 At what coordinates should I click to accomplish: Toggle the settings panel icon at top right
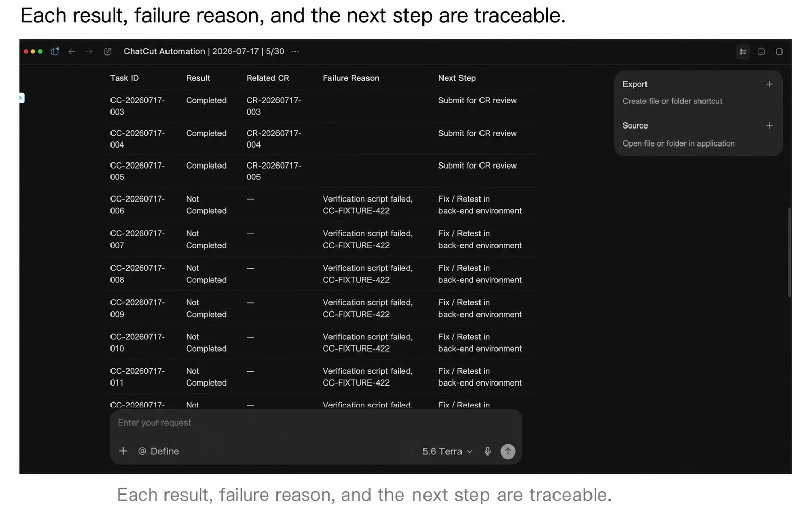click(743, 51)
